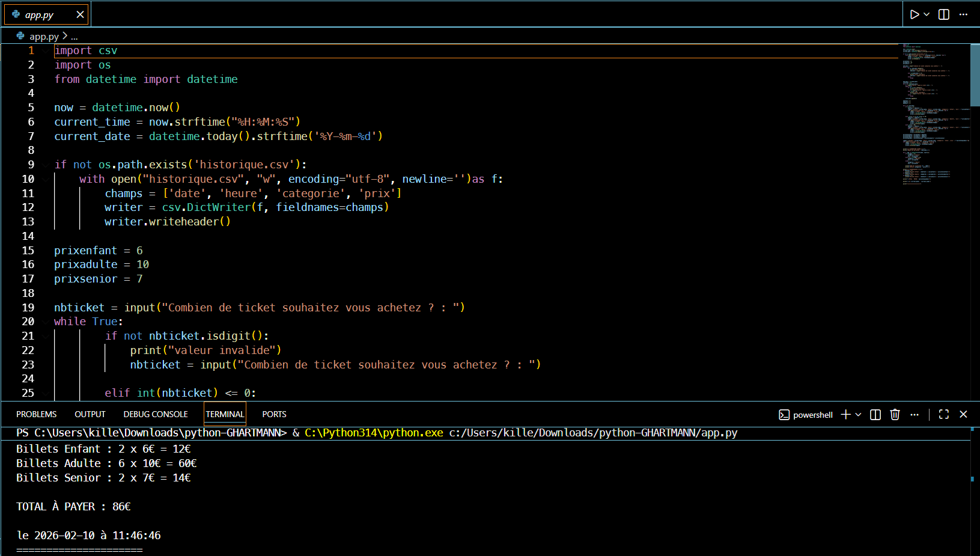Select the app.py editor tab

click(x=40, y=14)
